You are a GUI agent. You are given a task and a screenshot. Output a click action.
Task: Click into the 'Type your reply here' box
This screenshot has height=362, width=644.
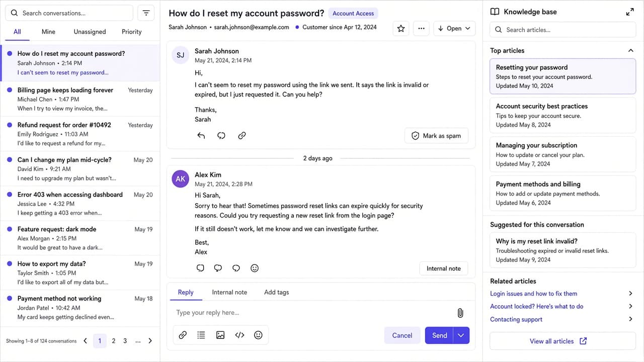click(x=312, y=313)
